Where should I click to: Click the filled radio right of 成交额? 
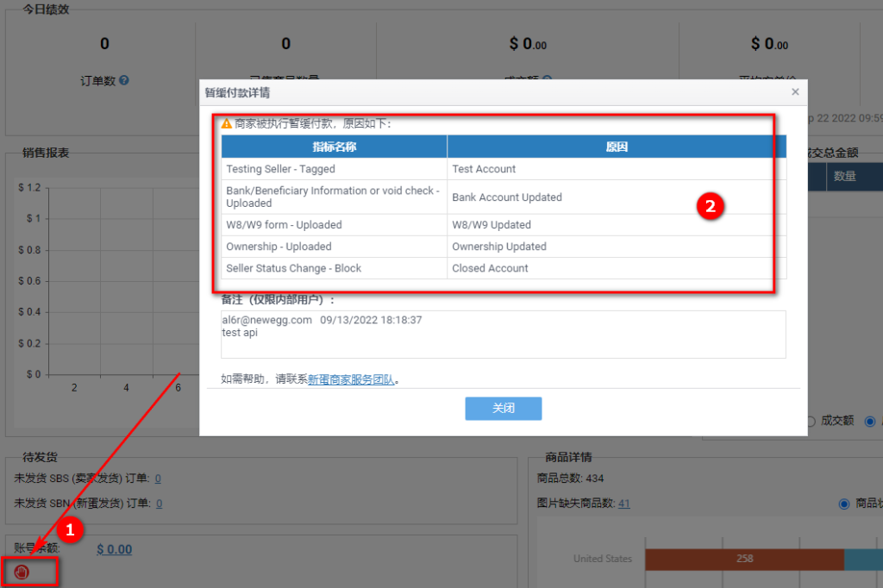870,421
